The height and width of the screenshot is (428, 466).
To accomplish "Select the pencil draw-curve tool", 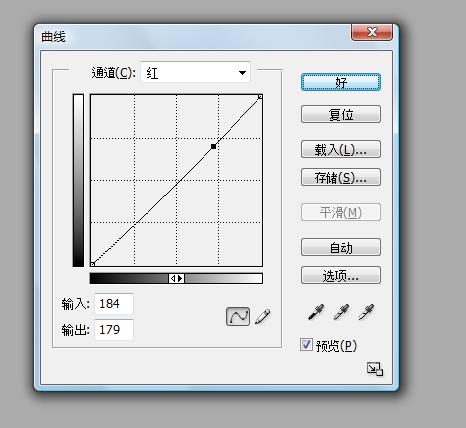I will point(263,316).
